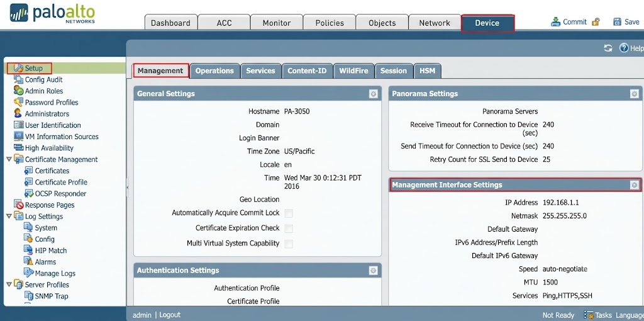Viewport: 644px width, 321px height.
Task: Select the Management sub-tab
Action: [x=160, y=70]
